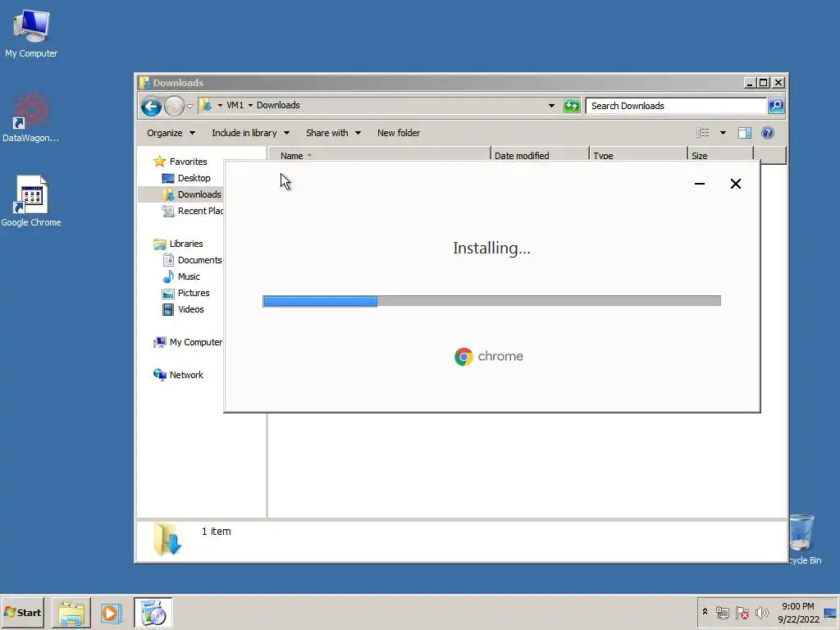Viewport: 840px width, 630px height.
Task: Click the Installing progress bar
Action: coord(491,301)
